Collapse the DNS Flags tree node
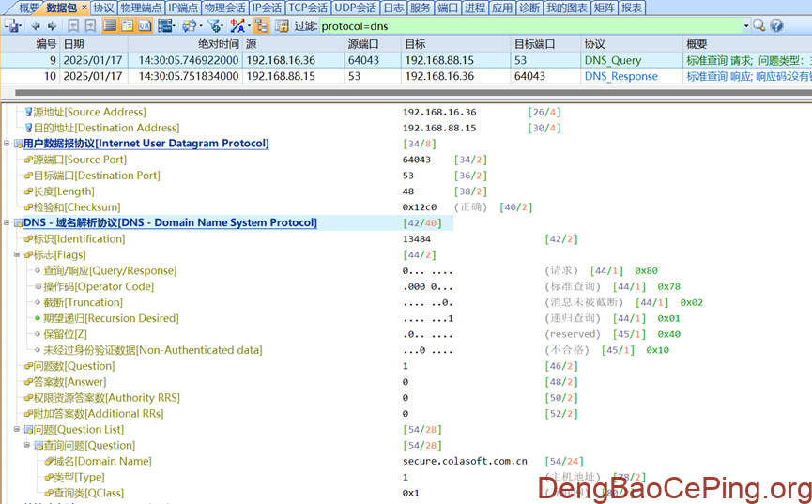This screenshot has width=812, height=504. click(x=16, y=255)
